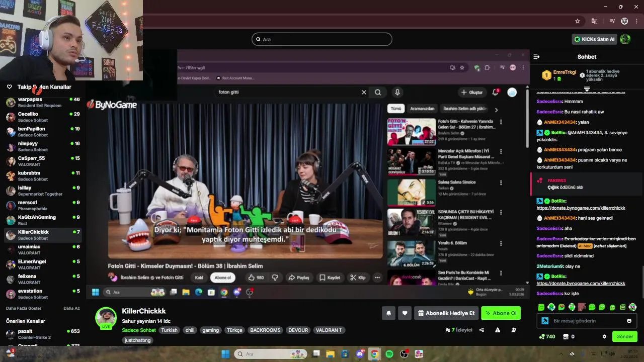Click the Kick top search field

point(322,39)
